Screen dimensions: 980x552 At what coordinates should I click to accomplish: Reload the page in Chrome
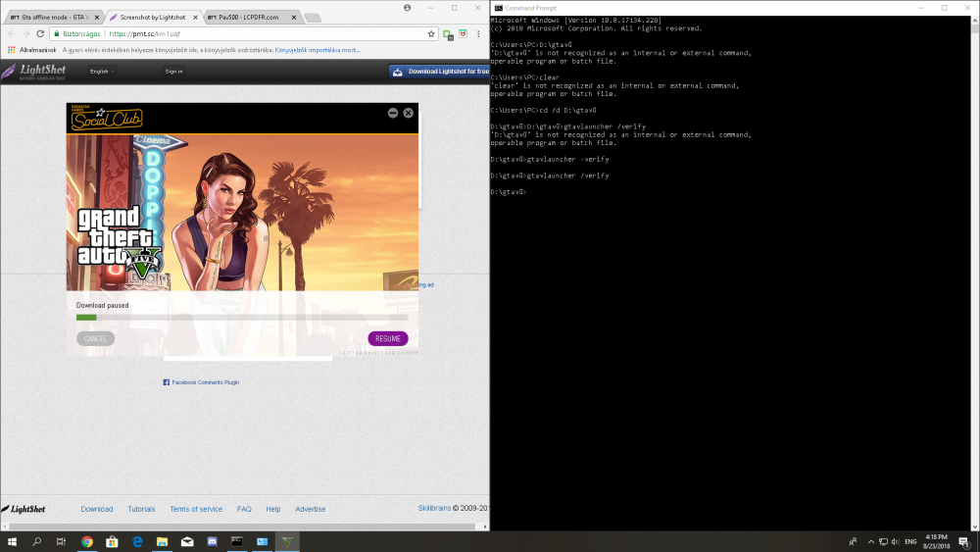pos(39,33)
